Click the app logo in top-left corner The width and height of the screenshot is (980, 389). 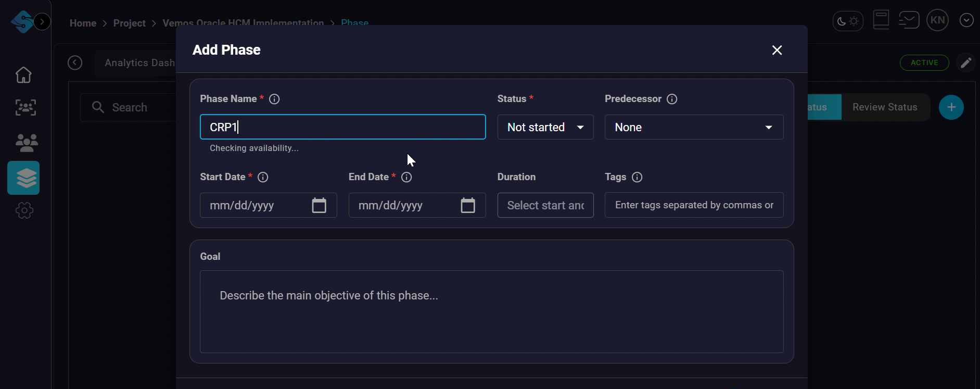pos(22,22)
